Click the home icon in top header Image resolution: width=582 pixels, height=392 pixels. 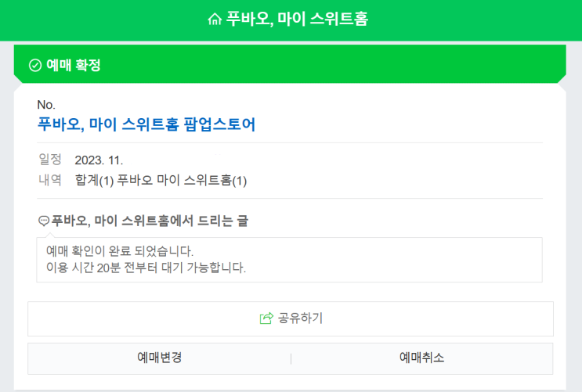coord(215,20)
